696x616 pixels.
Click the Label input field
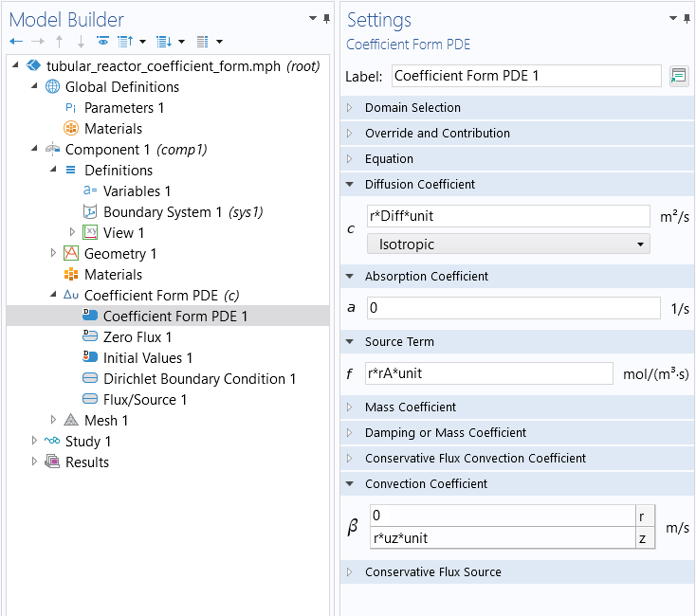[x=526, y=76]
